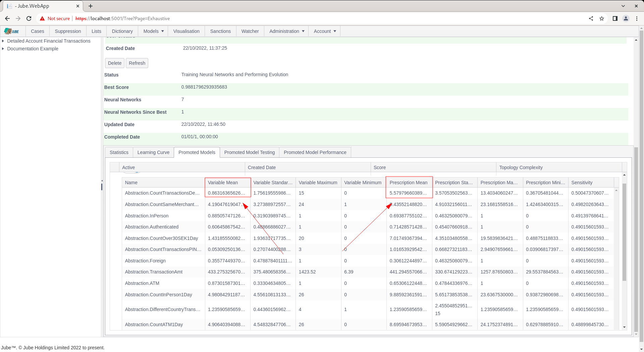The height and width of the screenshot is (352, 644).
Task: Open the Cases menu
Action: (38, 31)
